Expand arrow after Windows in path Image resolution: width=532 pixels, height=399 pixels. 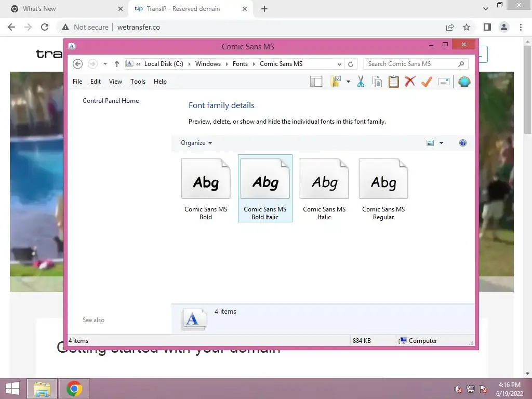(x=227, y=64)
